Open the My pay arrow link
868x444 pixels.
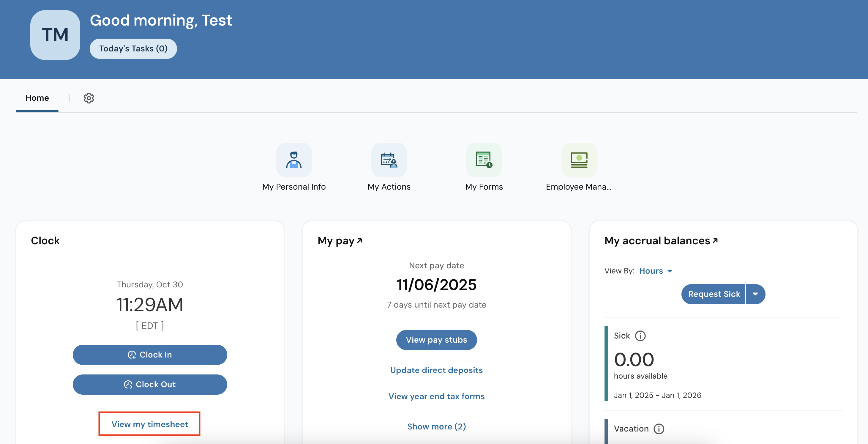359,241
